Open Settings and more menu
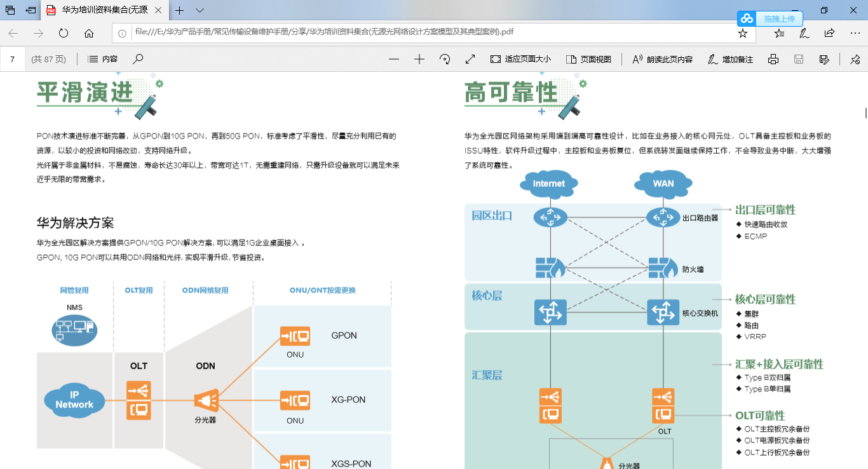868x469 pixels. tap(854, 34)
